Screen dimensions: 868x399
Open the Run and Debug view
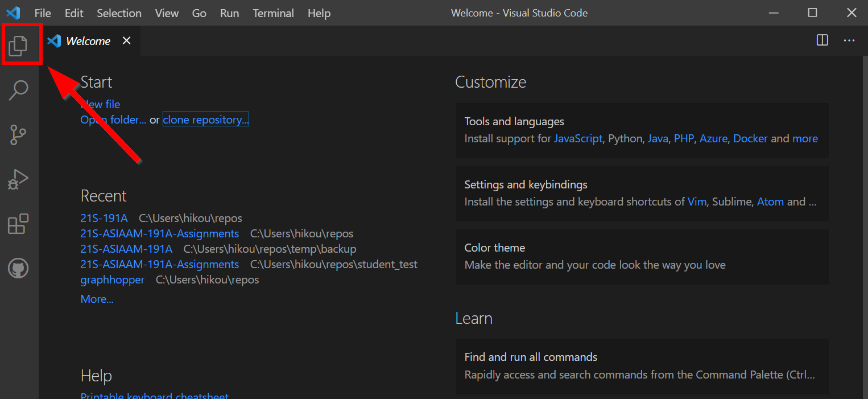coord(18,179)
